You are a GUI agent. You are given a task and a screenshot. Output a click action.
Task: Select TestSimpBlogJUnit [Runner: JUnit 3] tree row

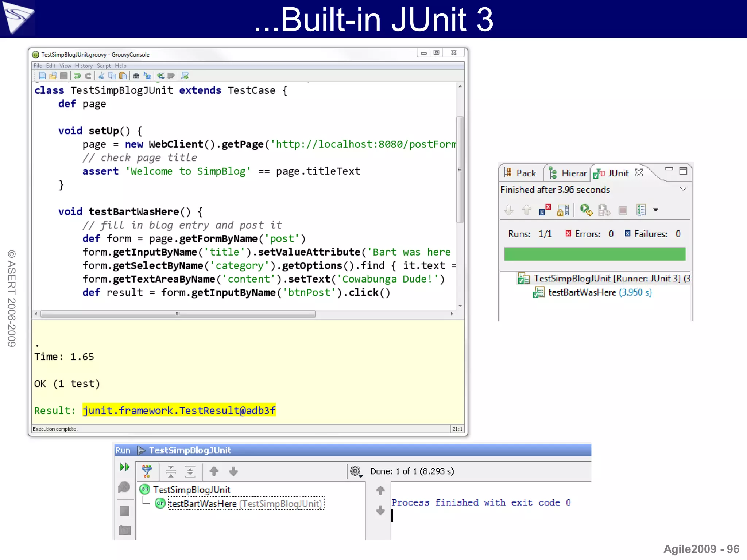pos(604,279)
